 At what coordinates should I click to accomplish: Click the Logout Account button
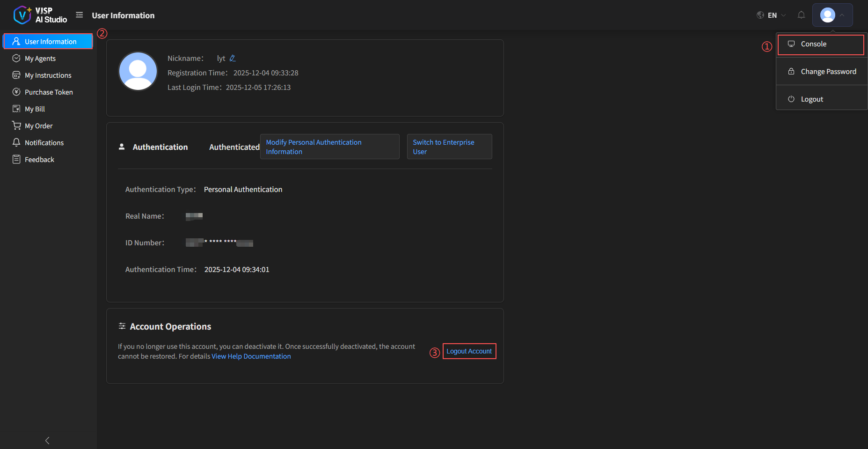469,351
